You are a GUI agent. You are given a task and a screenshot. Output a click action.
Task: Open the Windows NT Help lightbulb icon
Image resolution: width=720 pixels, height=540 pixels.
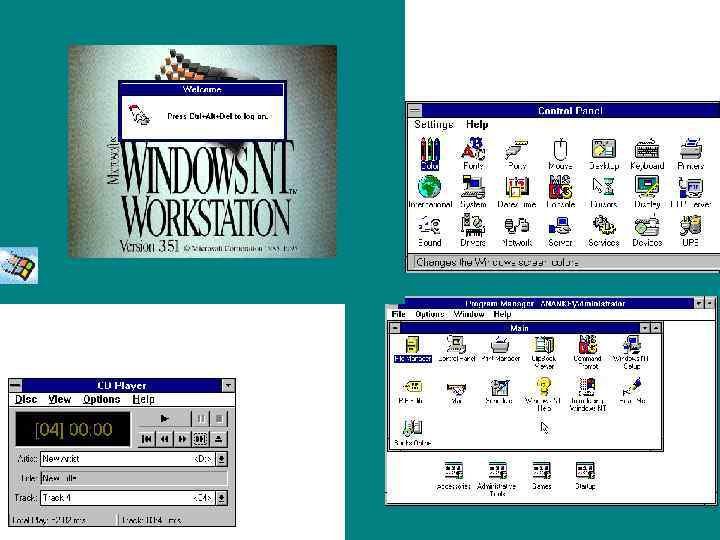pyautogui.click(x=544, y=394)
